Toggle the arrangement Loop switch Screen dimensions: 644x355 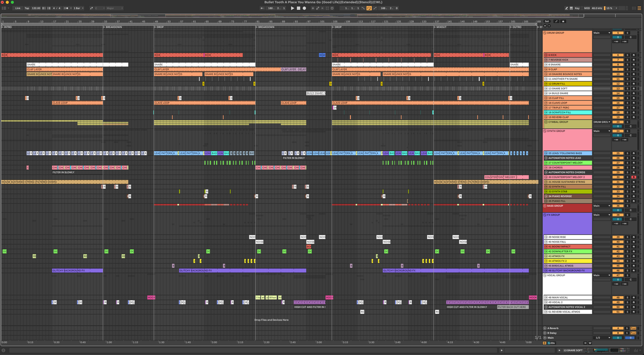coord(369,8)
